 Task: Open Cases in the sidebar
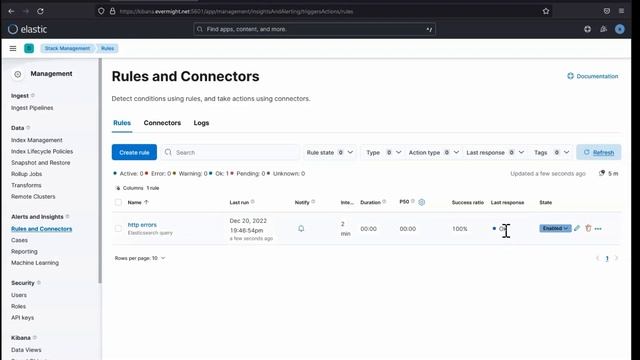point(20,240)
